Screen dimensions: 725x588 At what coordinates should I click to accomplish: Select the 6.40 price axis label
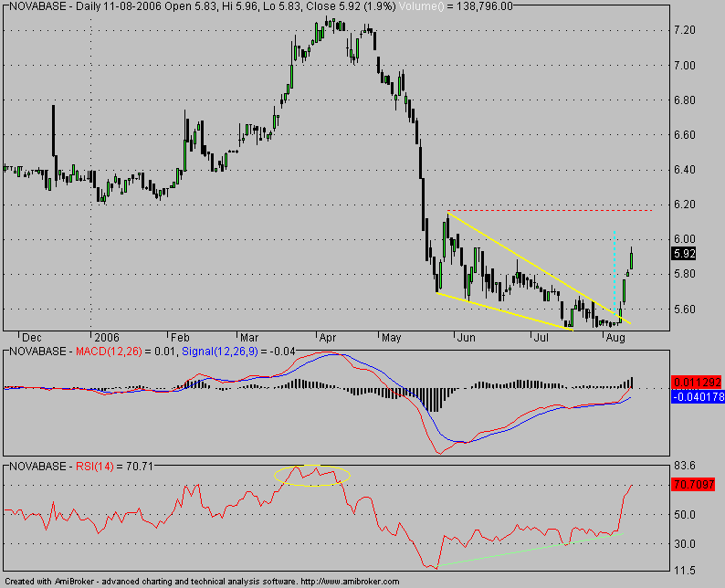click(685, 170)
